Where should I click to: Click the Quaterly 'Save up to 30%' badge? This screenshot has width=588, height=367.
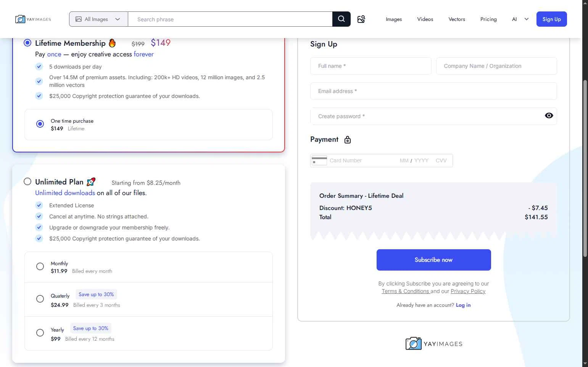pos(96,294)
